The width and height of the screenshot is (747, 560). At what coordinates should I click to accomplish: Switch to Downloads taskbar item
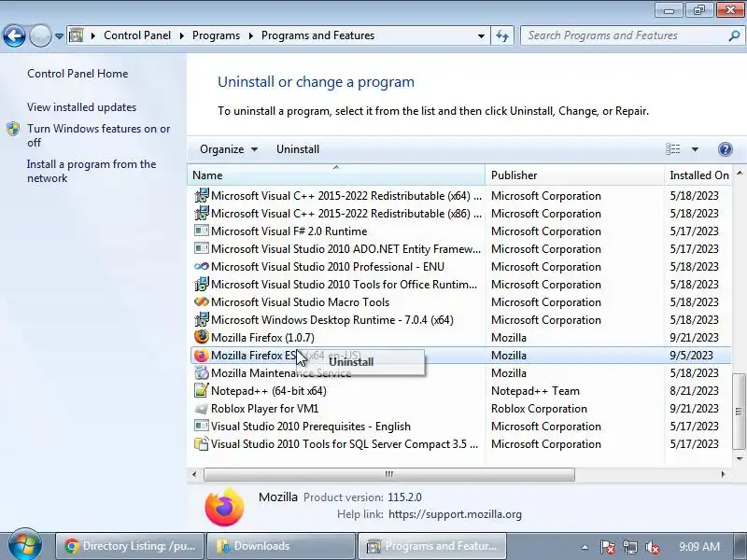click(281, 546)
